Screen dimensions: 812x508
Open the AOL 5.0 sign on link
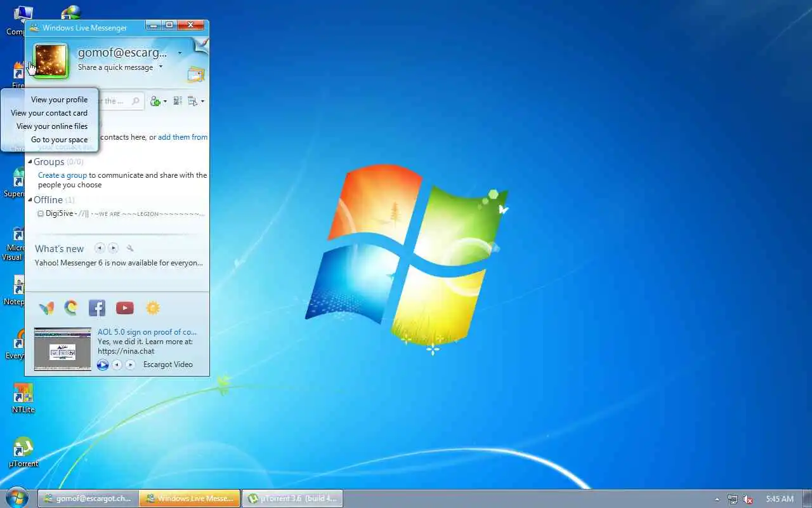pos(147,331)
